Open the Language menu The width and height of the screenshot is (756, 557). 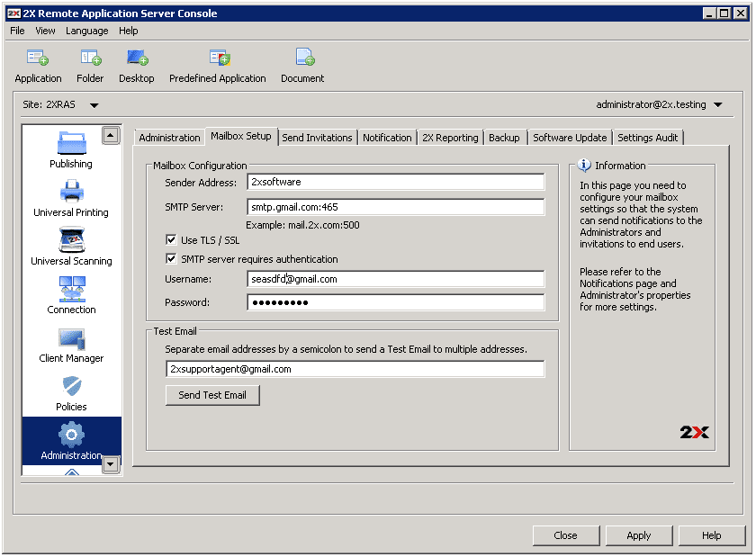pyautogui.click(x=87, y=31)
